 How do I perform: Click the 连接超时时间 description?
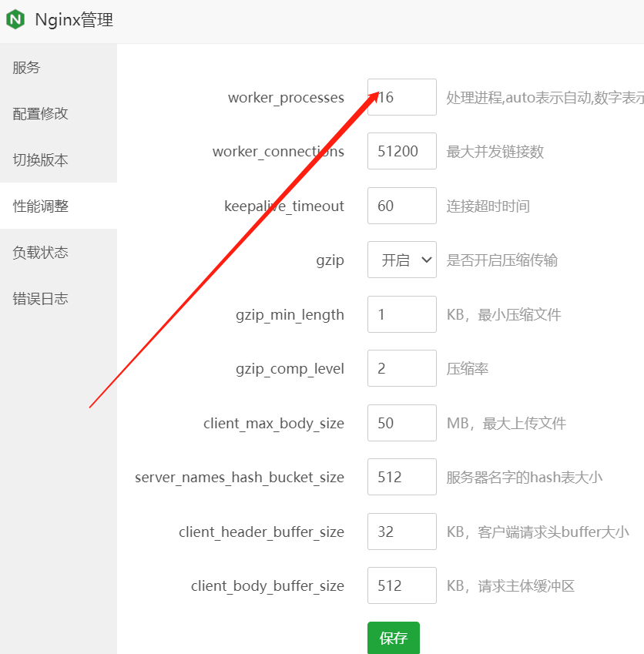point(488,206)
